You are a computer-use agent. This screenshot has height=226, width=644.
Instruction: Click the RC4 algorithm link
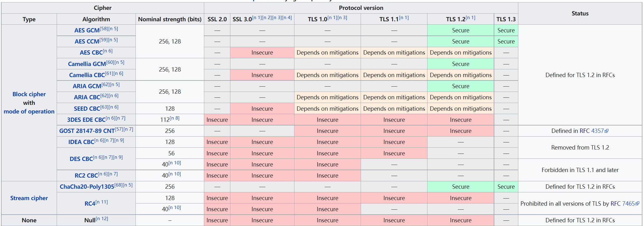(90, 204)
